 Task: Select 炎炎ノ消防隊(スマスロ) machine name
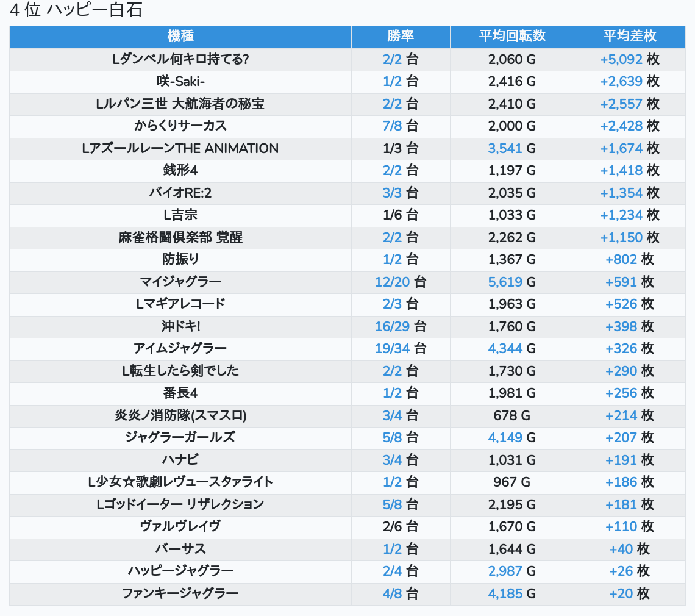[180, 415]
